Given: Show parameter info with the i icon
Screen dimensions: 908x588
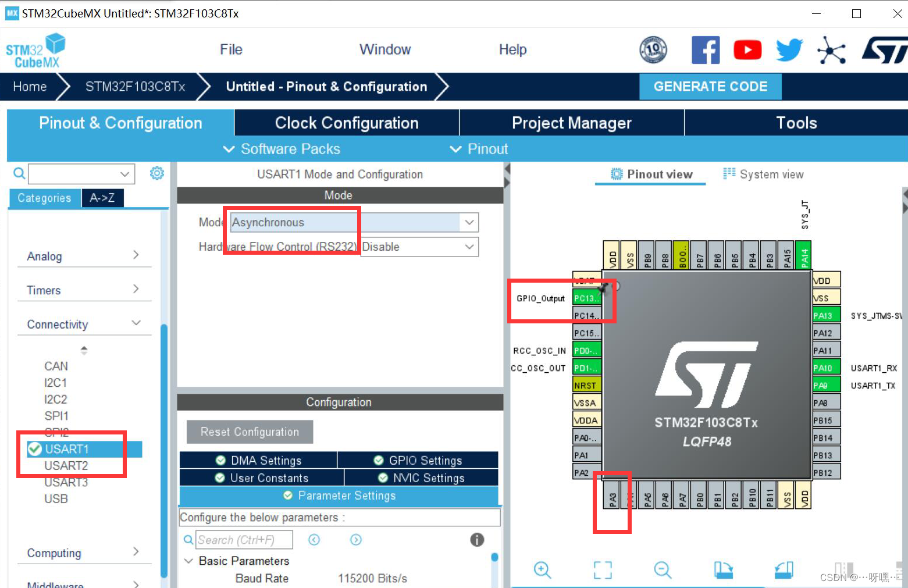Looking at the screenshot, I should click(477, 540).
